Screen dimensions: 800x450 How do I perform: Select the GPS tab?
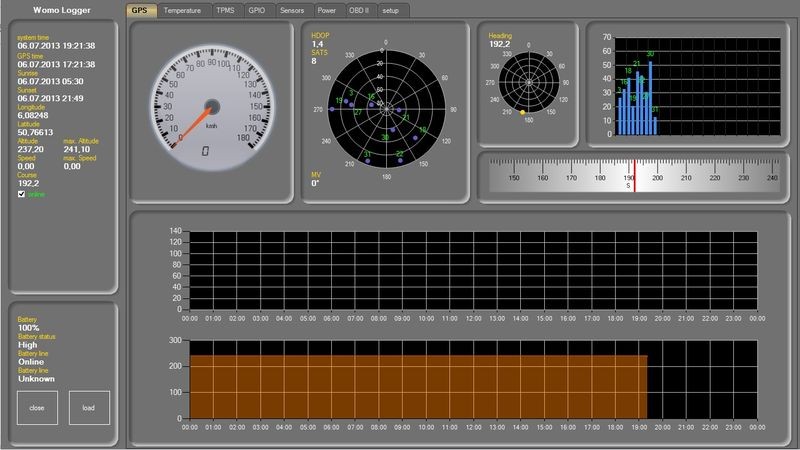coord(141,10)
